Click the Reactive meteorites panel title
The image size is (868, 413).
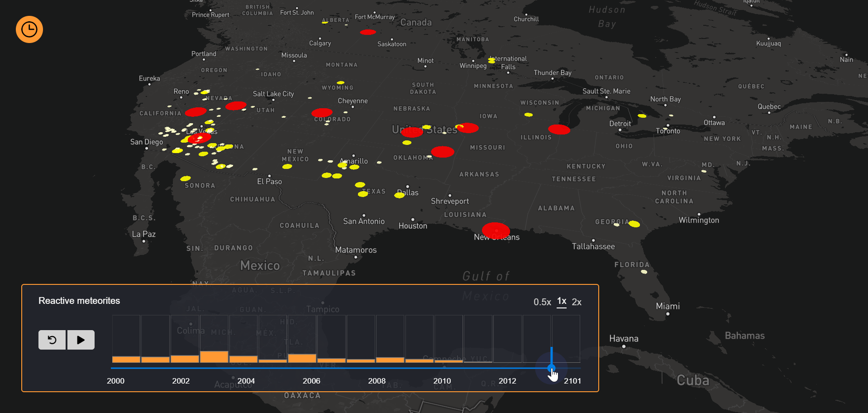79,301
